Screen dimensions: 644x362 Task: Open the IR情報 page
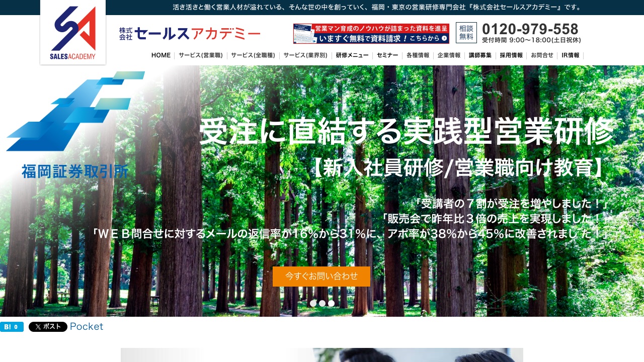(x=571, y=55)
